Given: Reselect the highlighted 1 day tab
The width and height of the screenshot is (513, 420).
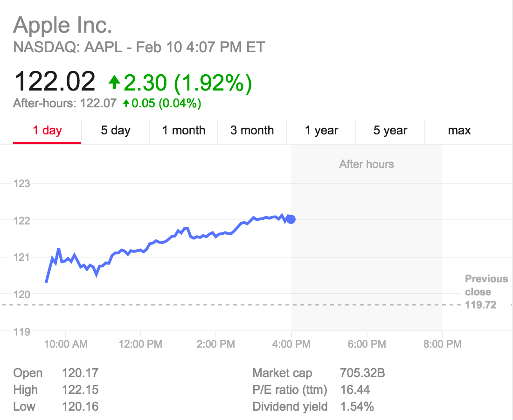Looking at the screenshot, I should point(47,131).
